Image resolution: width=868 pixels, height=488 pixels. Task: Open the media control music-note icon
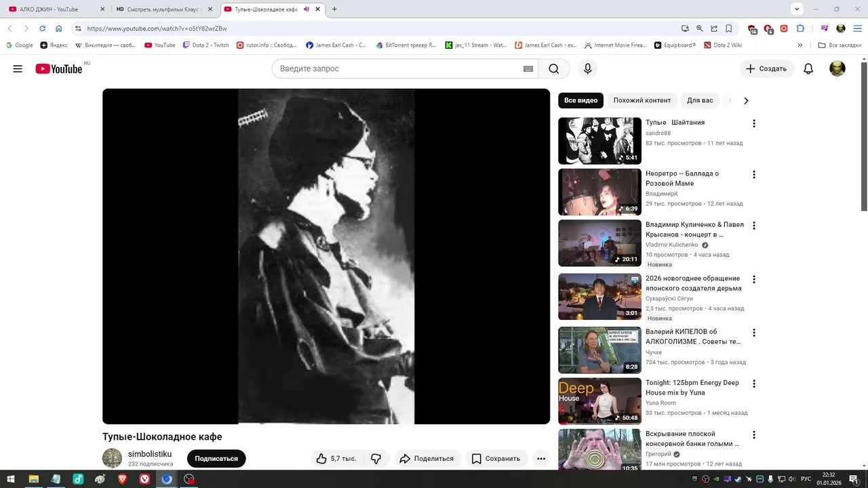825,28
